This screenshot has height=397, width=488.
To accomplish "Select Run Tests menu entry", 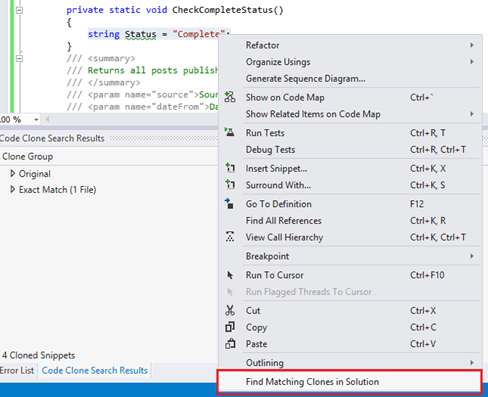I will point(350,133).
